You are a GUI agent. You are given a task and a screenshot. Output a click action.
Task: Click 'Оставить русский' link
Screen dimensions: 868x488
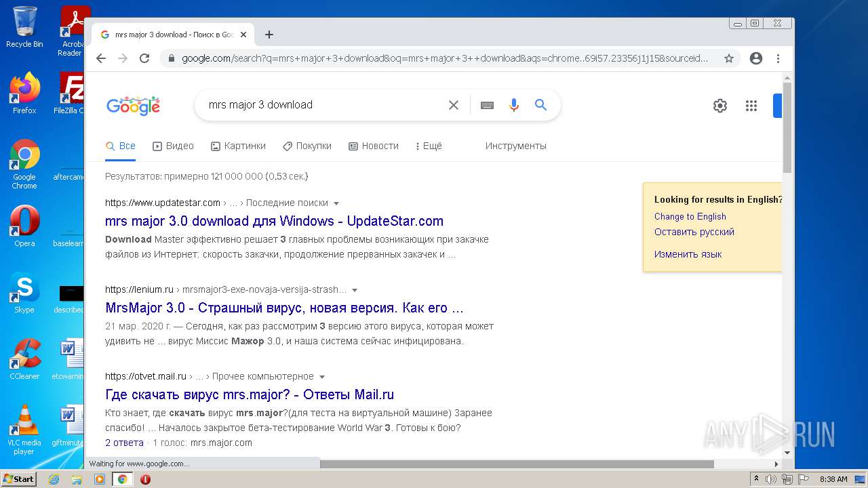coord(694,232)
